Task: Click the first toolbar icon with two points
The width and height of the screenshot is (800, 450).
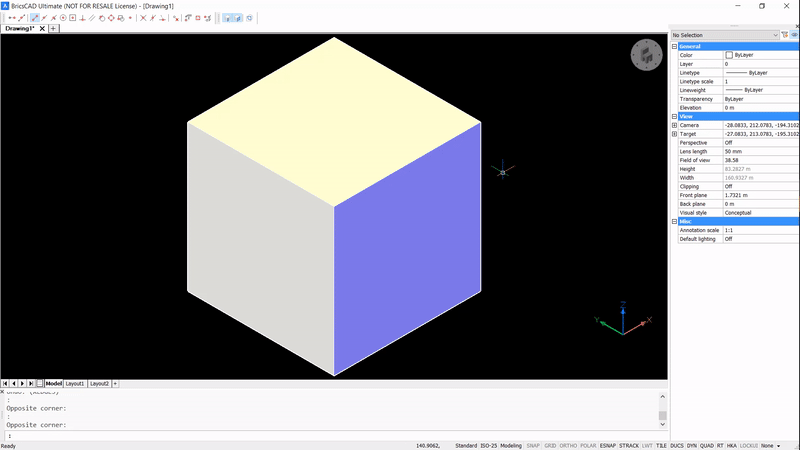Action: point(12,18)
